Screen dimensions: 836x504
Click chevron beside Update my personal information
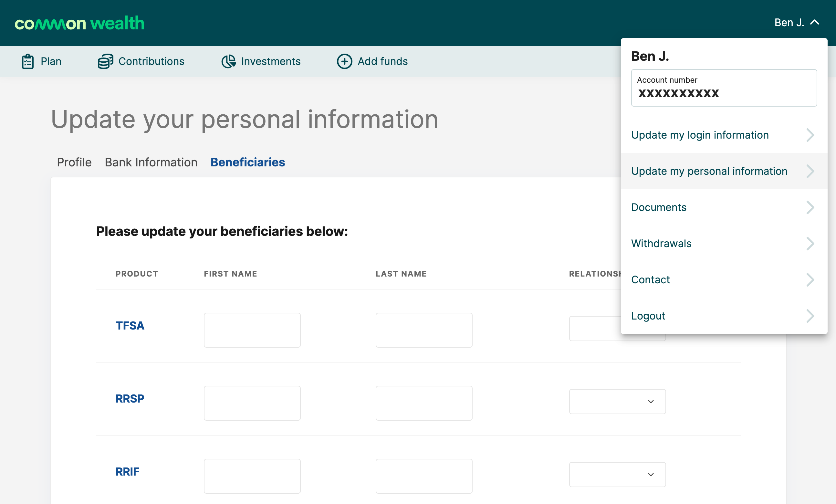(810, 171)
